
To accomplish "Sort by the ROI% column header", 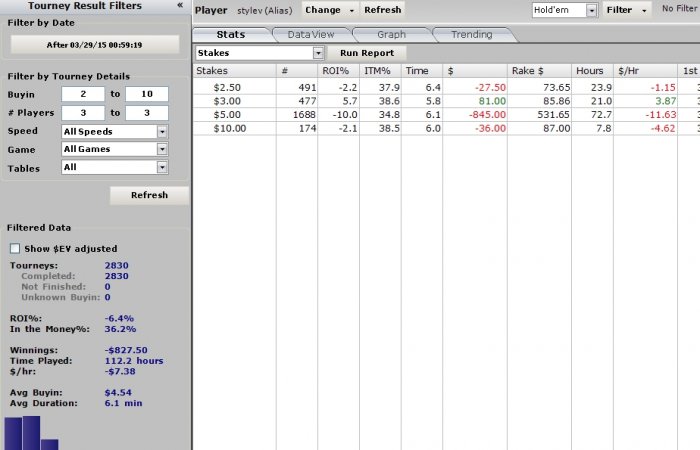I will (338, 71).
